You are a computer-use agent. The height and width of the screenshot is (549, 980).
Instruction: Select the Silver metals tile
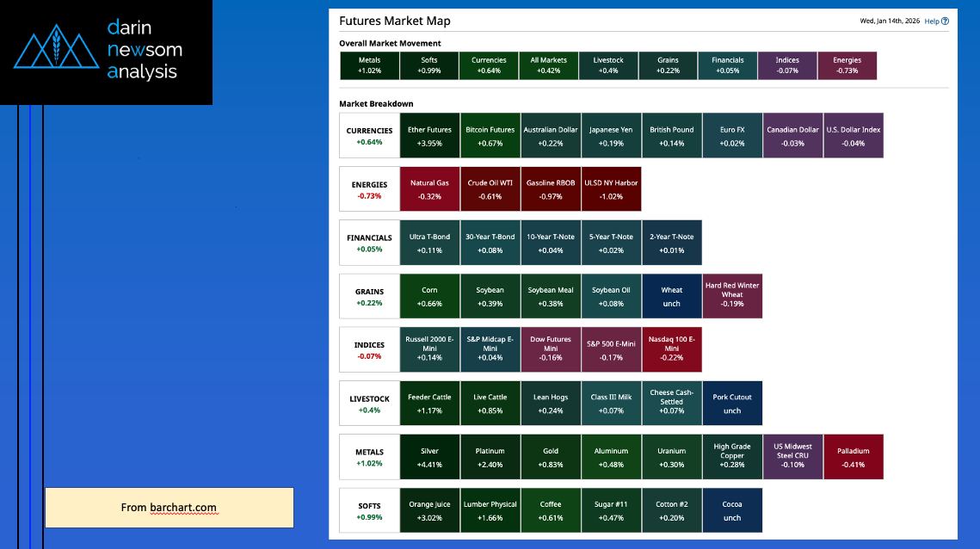[x=429, y=457]
